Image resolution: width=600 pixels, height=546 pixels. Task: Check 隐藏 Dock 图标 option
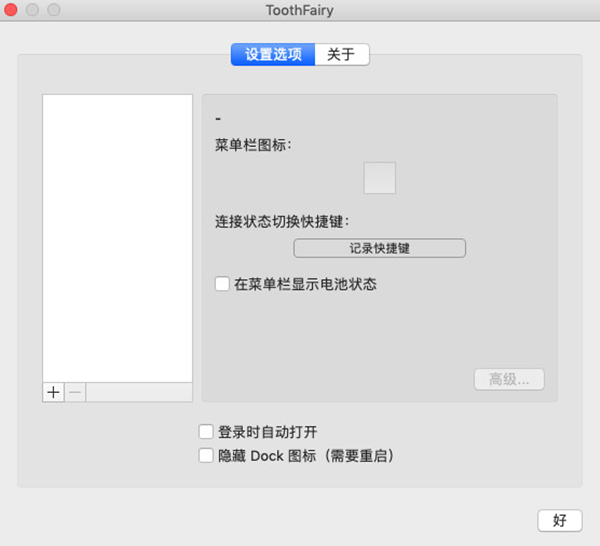click(x=206, y=455)
